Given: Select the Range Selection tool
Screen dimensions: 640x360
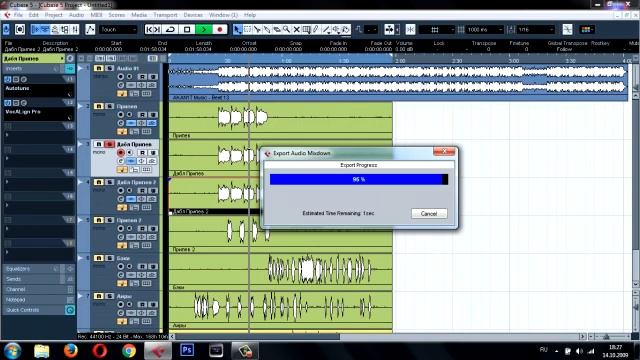Looking at the screenshot, I should point(247,29).
